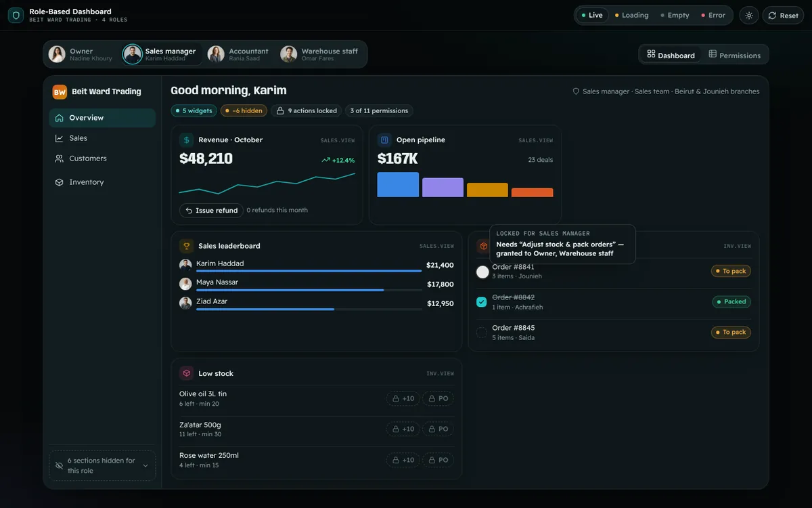
Task: Switch to Warehouse staff role Omar Fares
Action: [320, 54]
